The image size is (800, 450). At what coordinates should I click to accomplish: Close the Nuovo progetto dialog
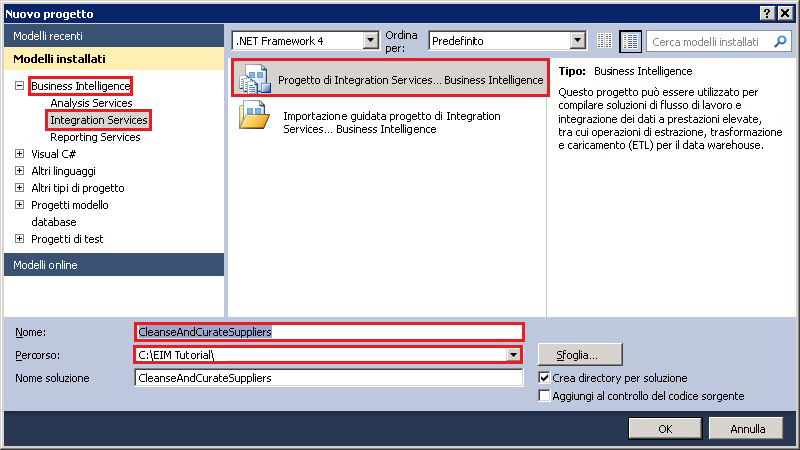coord(786,13)
